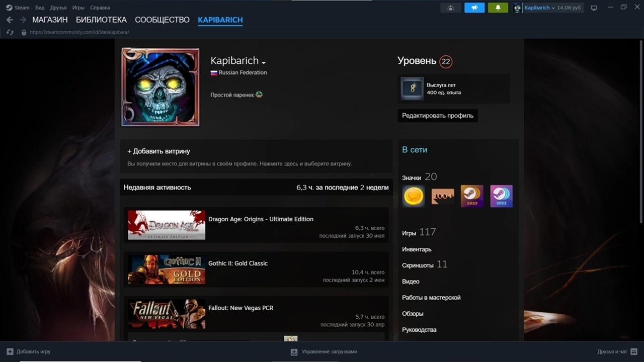Open the profile name dropdown arrow

(264, 62)
